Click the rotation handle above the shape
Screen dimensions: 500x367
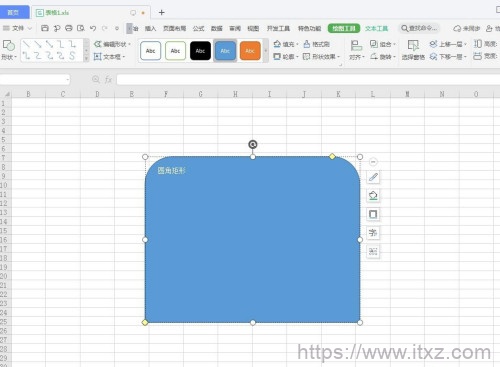(x=253, y=144)
